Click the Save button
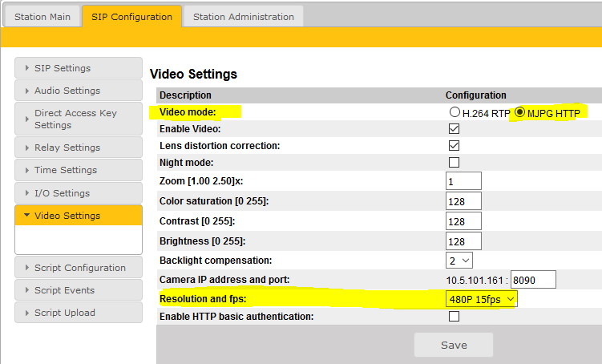602x364 pixels. tap(454, 345)
